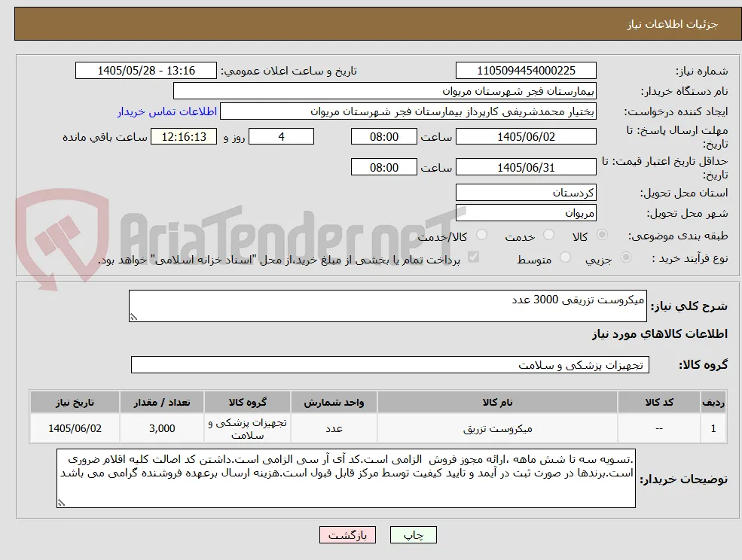Click the delivery city field مریوان

pos(526,213)
